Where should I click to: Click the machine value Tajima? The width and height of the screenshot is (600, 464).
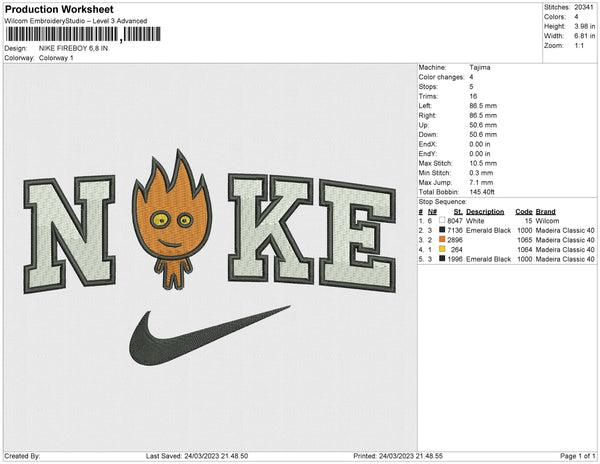click(479, 67)
